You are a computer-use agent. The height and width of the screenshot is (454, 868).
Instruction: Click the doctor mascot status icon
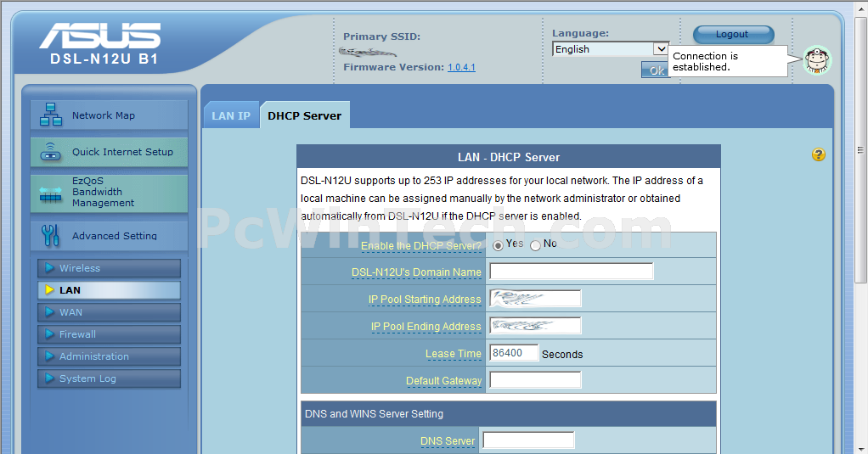coord(817,60)
